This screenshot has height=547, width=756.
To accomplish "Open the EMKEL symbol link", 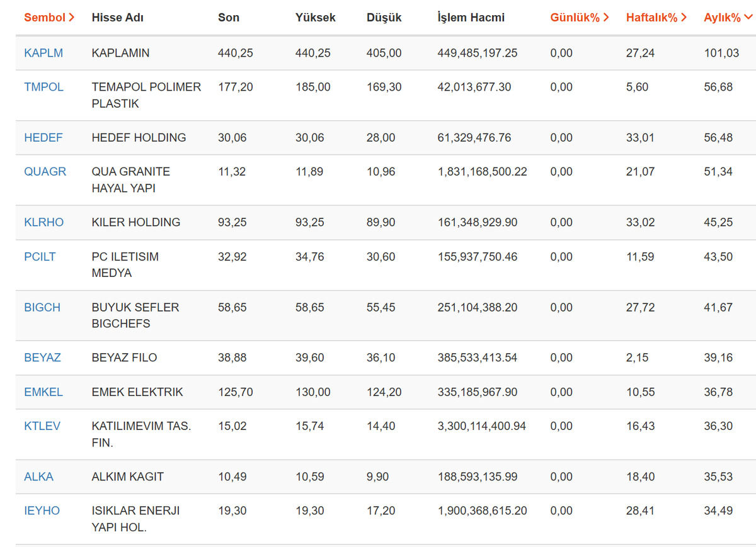I will point(43,392).
